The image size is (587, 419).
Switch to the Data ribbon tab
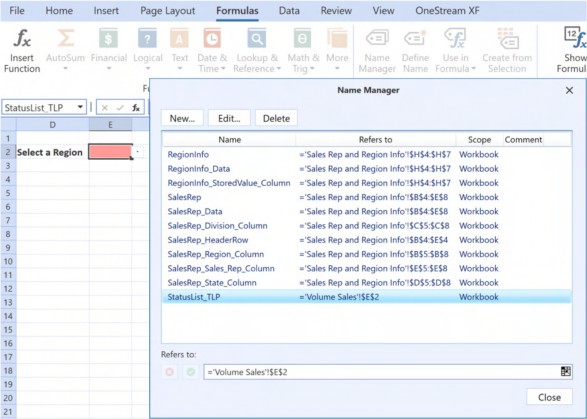289,10
